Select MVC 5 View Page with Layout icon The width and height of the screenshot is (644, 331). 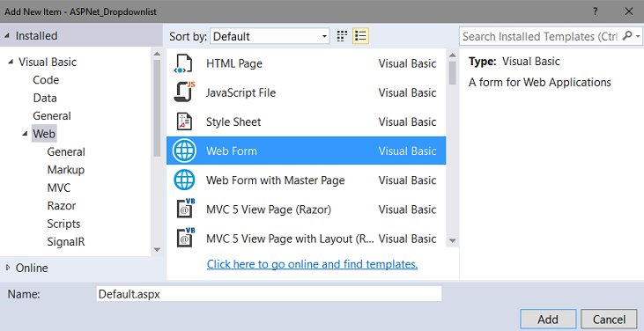point(185,238)
